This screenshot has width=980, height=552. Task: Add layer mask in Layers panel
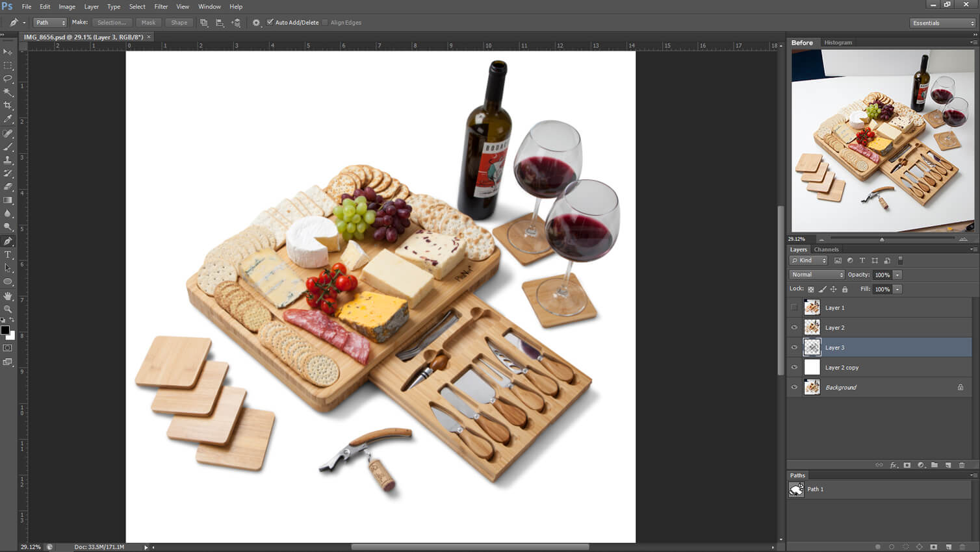point(907,465)
